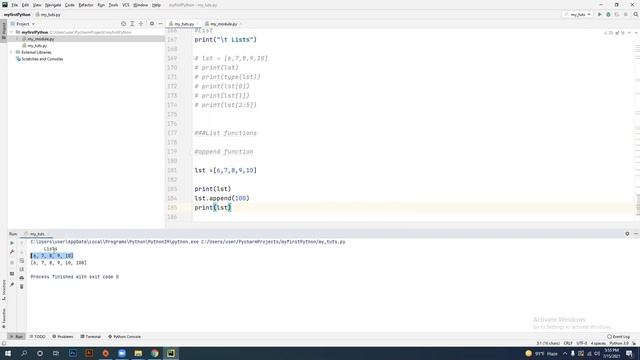Click myfirstPython breadcrumb in navigation bar
The height and width of the screenshot is (360, 640).
coord(17,14)
